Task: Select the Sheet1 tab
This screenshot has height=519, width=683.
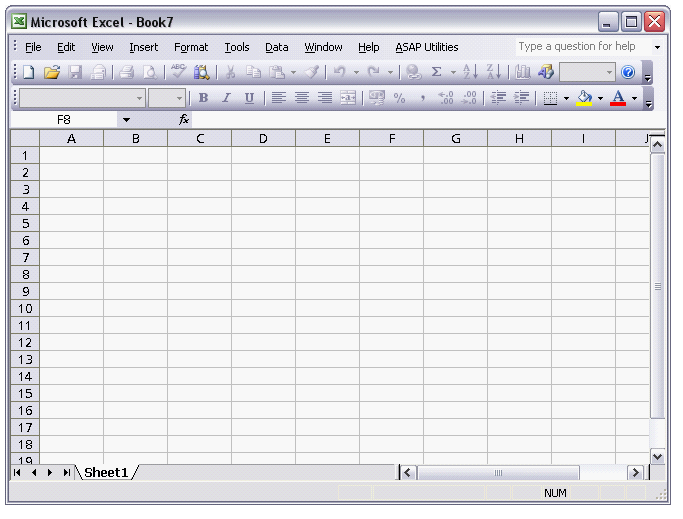Action: 106,472
